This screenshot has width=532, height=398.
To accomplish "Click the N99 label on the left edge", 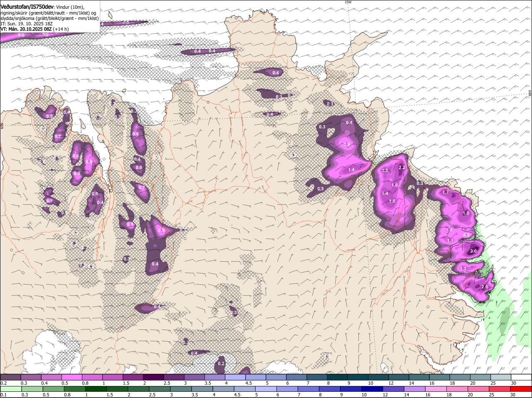I will (x=2, y=125).
